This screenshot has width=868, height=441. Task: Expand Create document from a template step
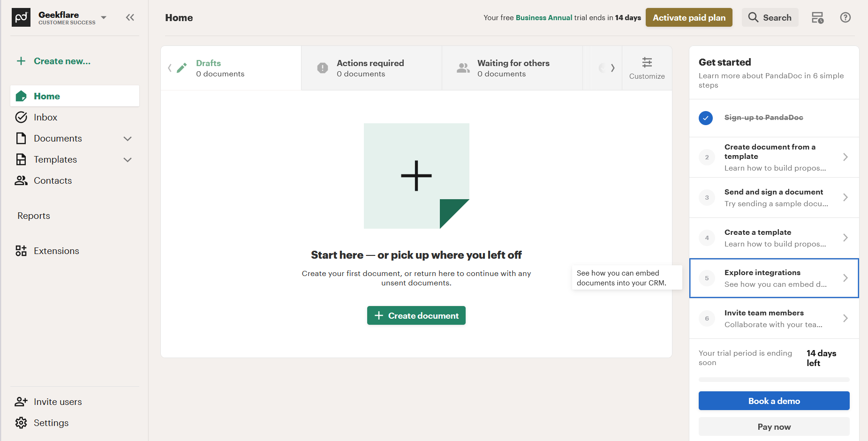774,157
